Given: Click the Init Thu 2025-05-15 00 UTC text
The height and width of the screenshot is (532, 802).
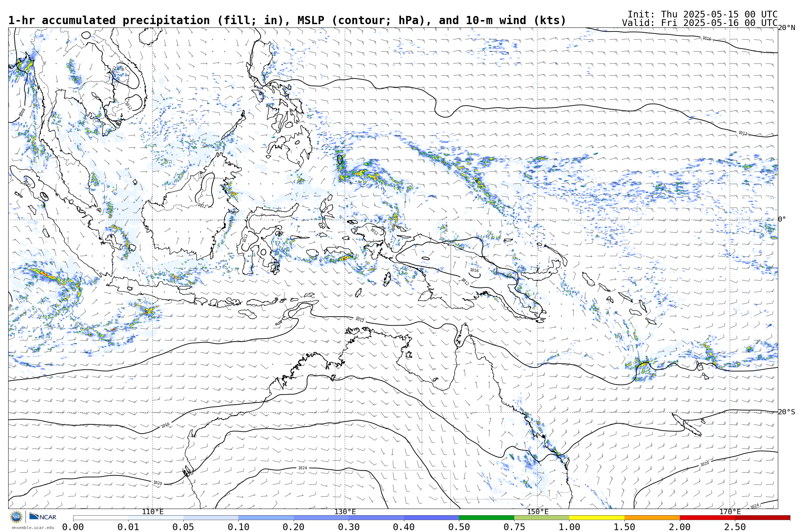Looking at the screenshot, I should (x=702, y=14).
